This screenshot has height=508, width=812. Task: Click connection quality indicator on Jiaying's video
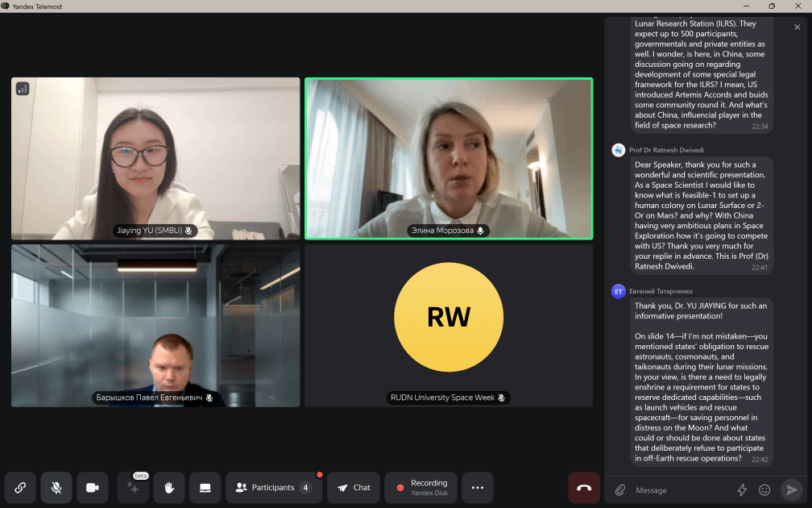point(23,89)
